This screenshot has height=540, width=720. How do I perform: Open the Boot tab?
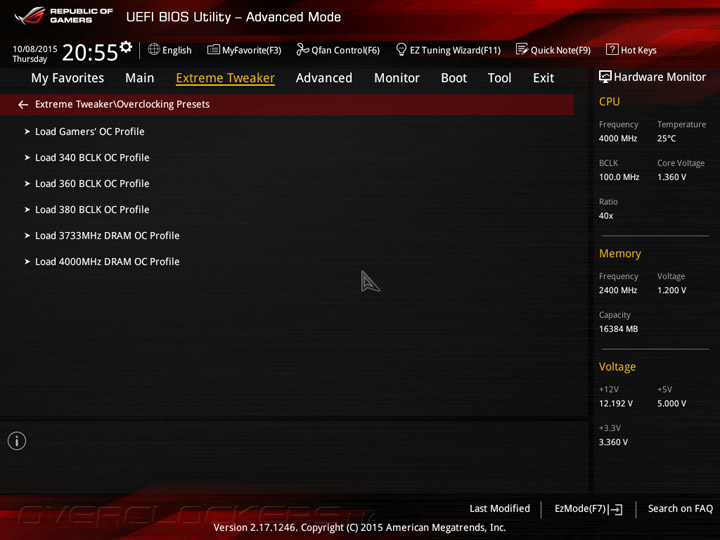tap(454, 78)
